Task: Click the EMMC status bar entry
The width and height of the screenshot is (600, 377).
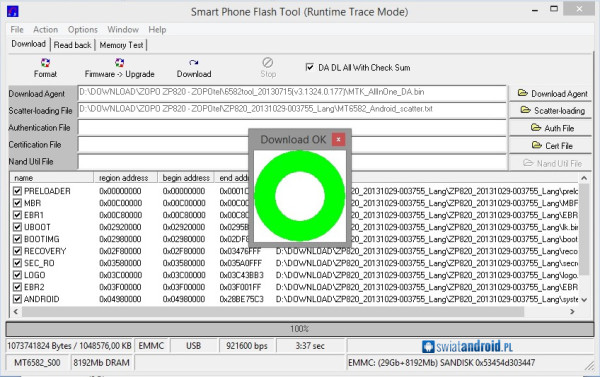Action: (x=151, y=346)
